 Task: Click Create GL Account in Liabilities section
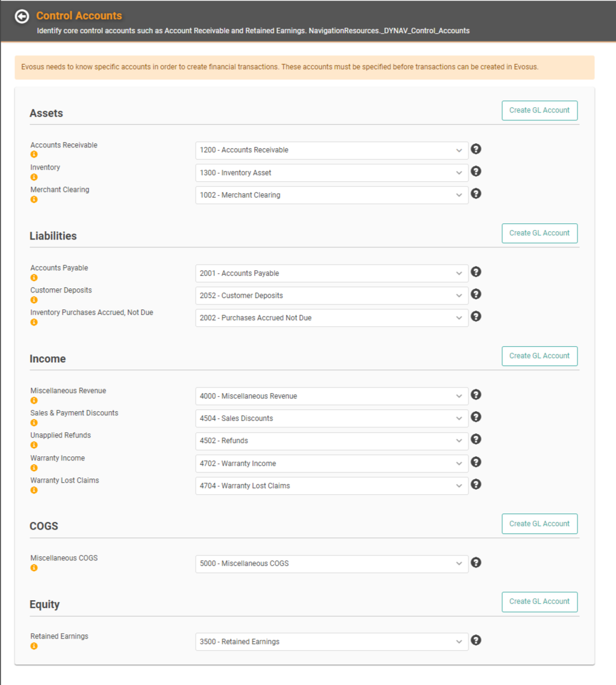[540, 233]
